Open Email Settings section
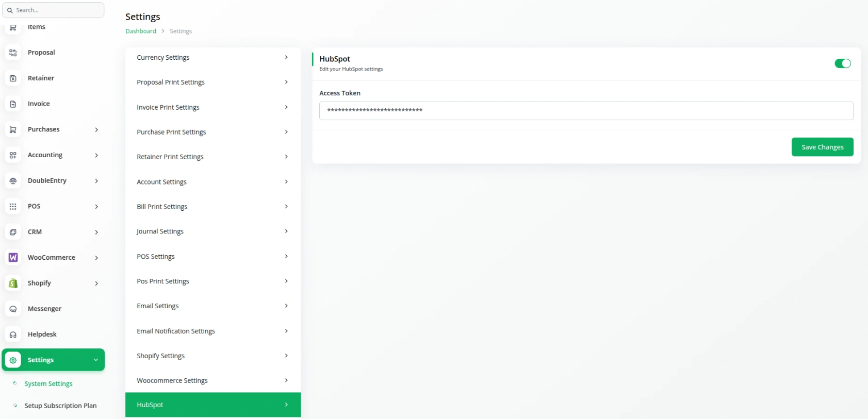Screen dimensions: 868x419 213,306
